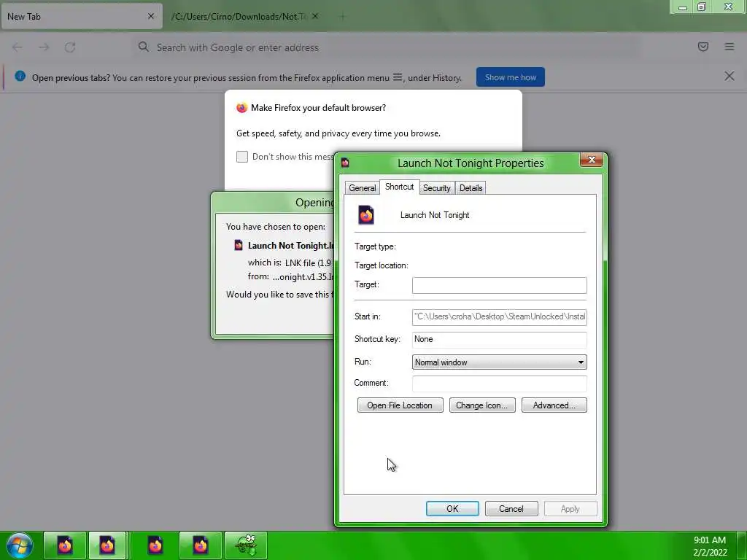Open the Firefox hamburger application menu

[729, 47]
